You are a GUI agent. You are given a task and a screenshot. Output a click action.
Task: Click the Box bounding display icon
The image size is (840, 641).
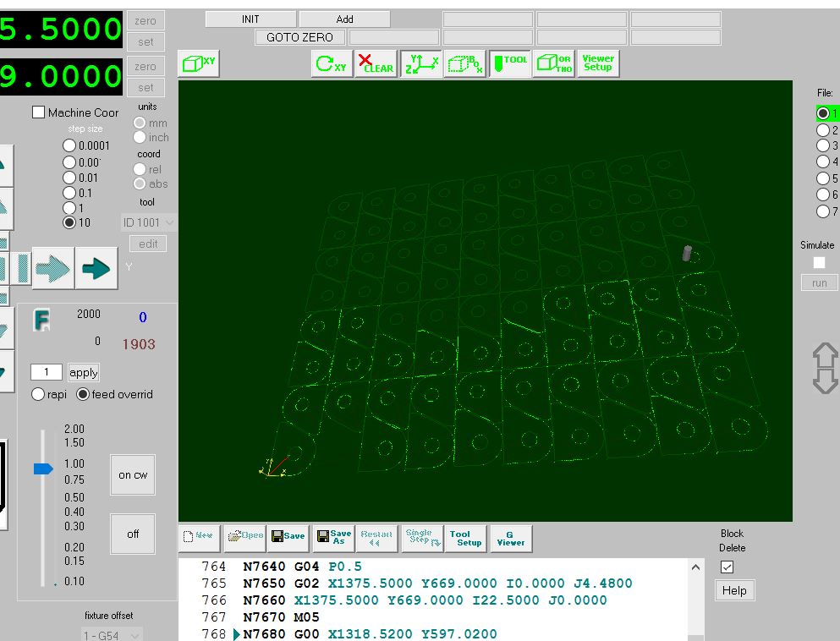coord(465,63)
